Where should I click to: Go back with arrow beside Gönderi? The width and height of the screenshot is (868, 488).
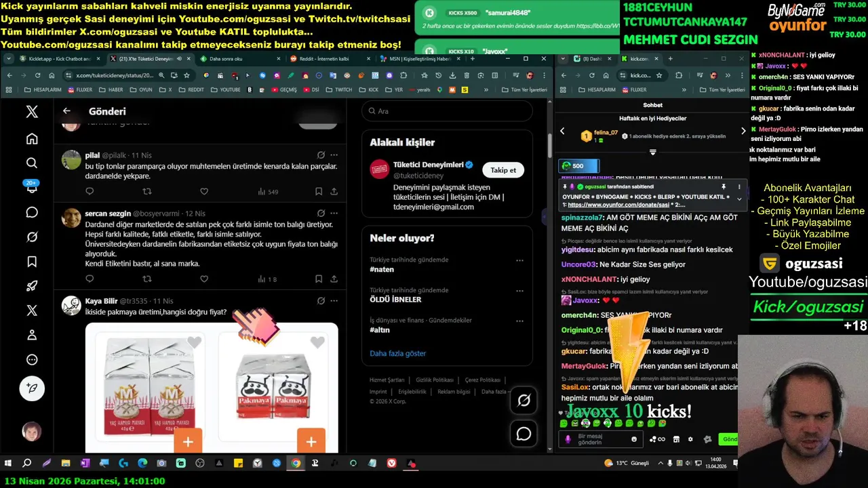click(66, 111)
